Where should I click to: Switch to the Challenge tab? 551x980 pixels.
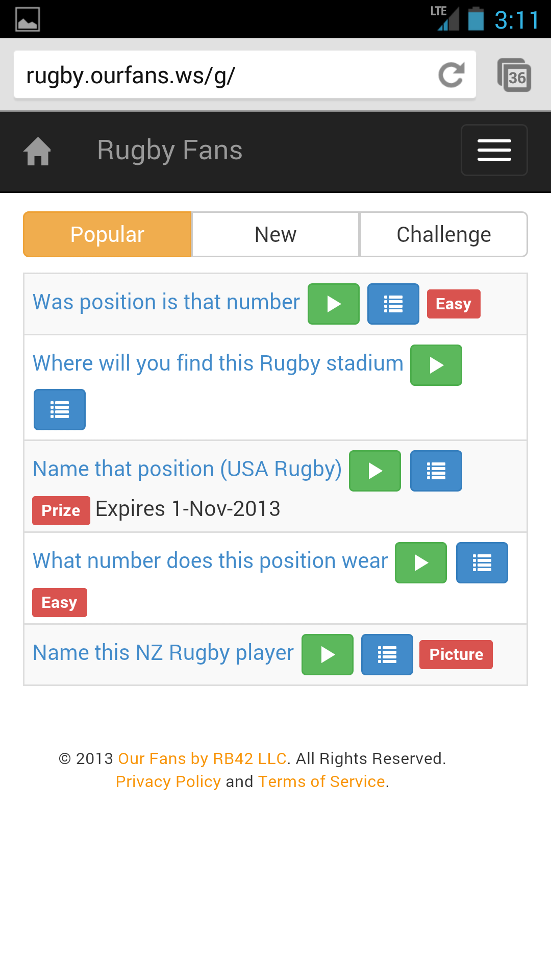[x=443, y=234]
